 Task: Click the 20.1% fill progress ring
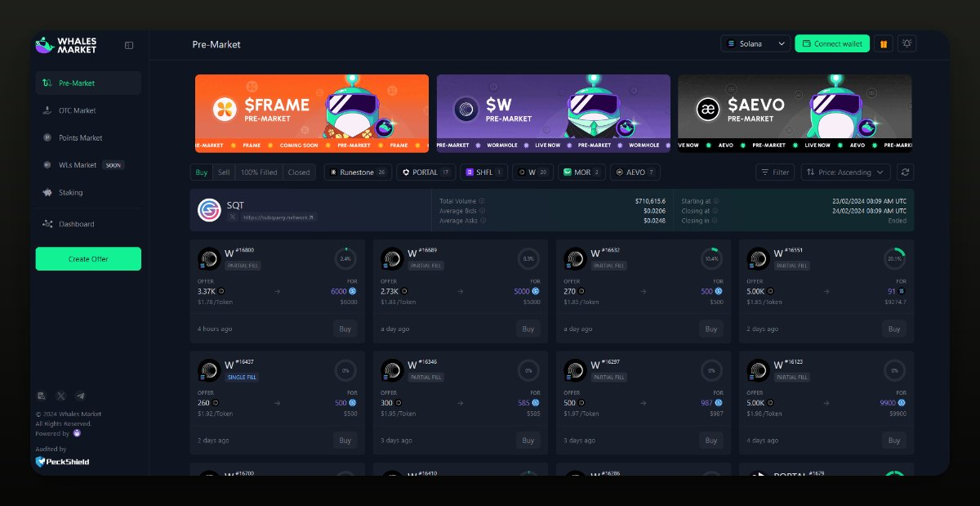click(893, 258)
